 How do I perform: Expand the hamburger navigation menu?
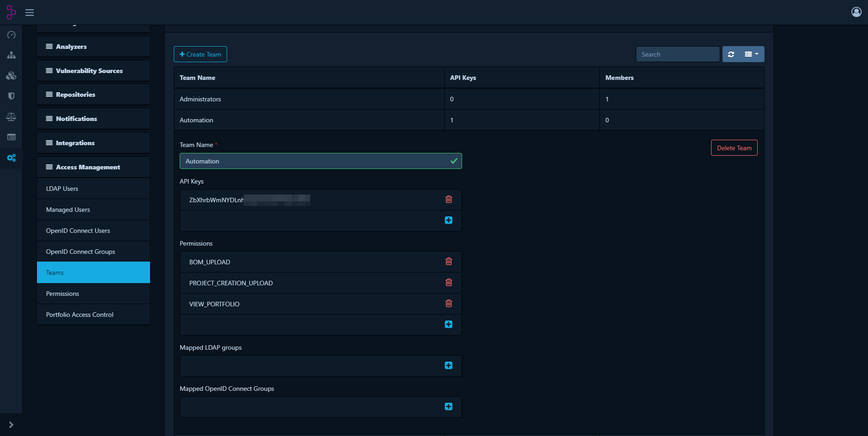click(30, 12)
